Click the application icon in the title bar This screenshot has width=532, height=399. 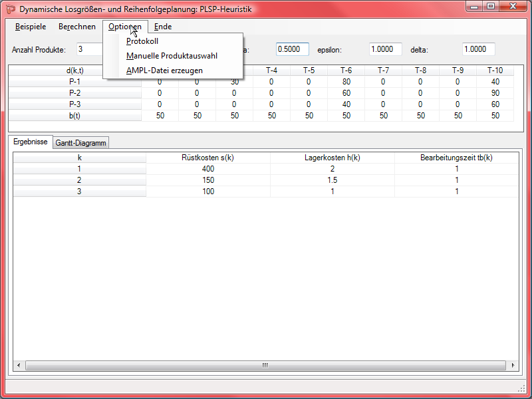click(x=10, y=9)
